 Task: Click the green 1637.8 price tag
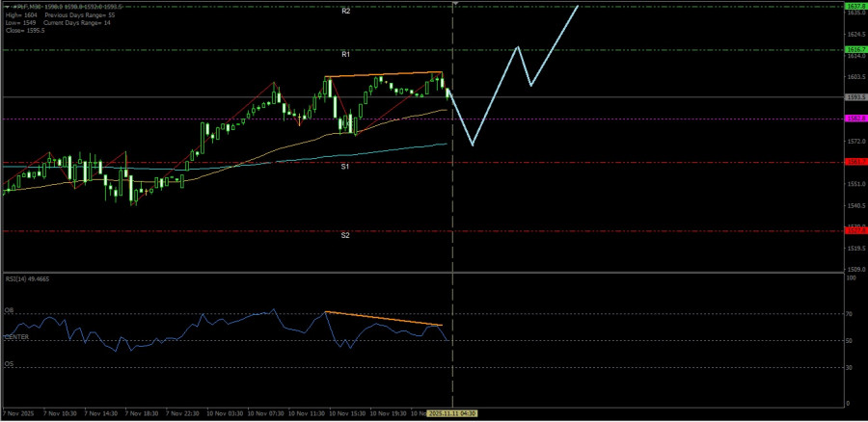coord(854,6)
